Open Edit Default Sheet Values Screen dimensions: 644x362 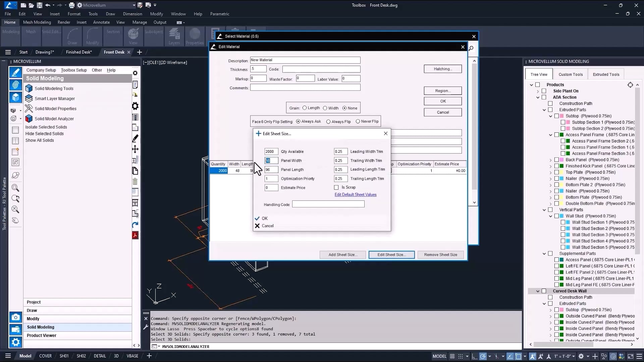[355, 194]
